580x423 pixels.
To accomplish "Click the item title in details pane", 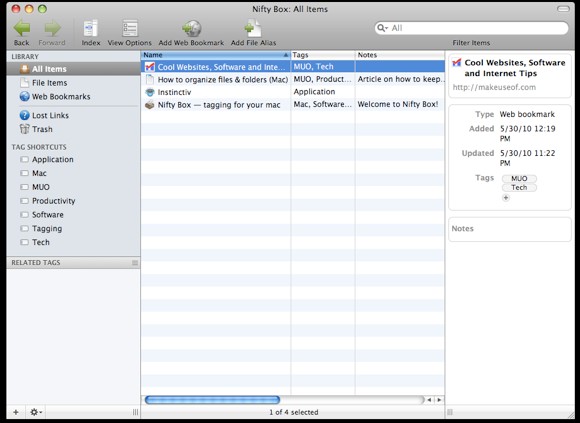I will [x=515, y=68].
